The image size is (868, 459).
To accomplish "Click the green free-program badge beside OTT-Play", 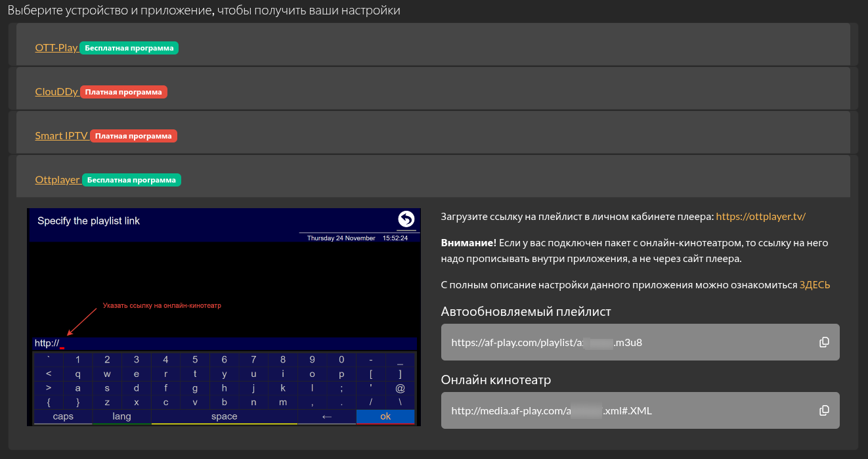I will tap(129, 48).
